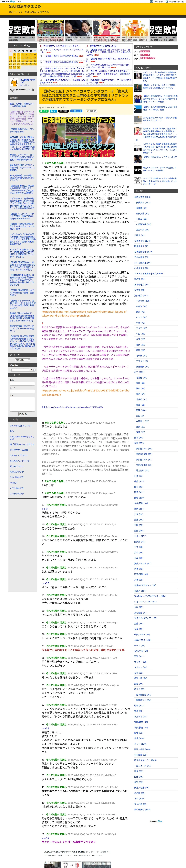This screenshot has height=868, width=186.
Task: Click the livedoor Blog footer logo
Action: [x=156, y=821]
